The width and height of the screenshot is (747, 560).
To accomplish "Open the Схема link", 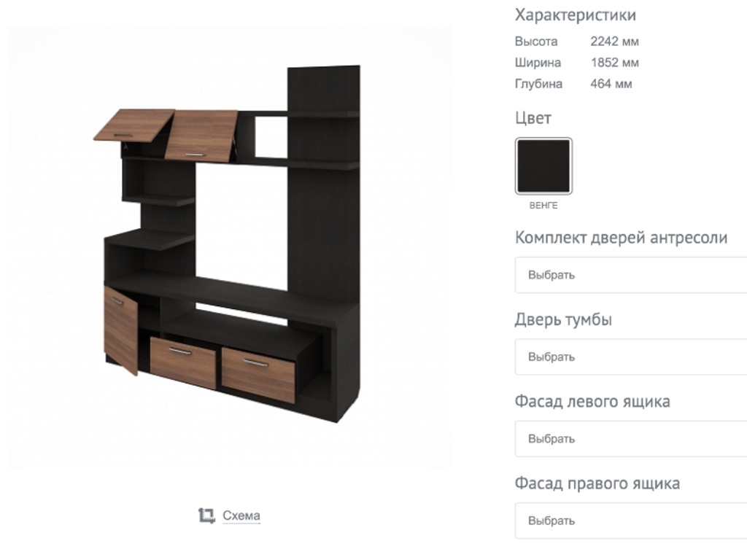I will point(241,516).
